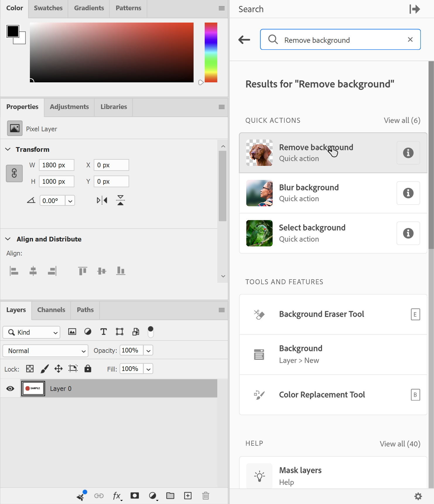This screenshot has height=504, width=434.
Task: Open the Fill dropdown arrow
Action: coord(148,369)
